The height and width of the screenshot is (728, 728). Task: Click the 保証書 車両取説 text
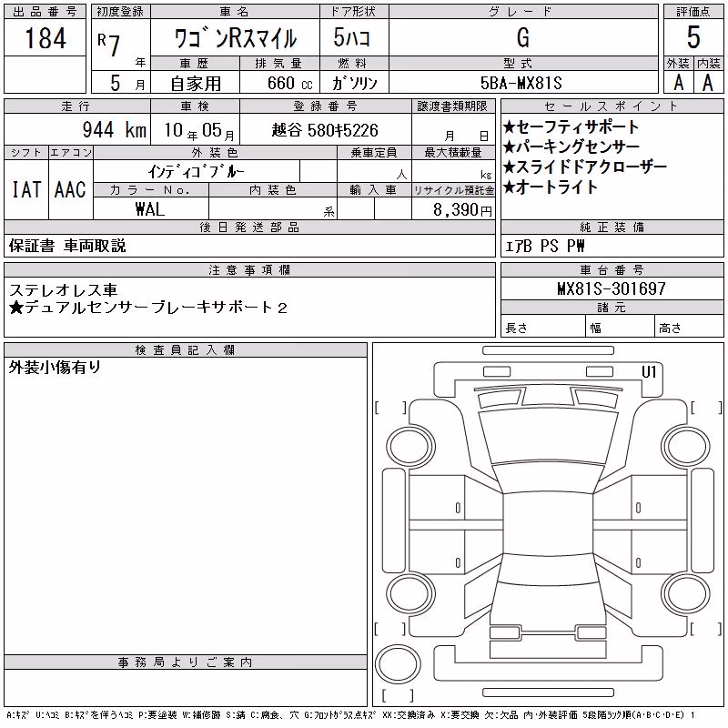[67, 246]
